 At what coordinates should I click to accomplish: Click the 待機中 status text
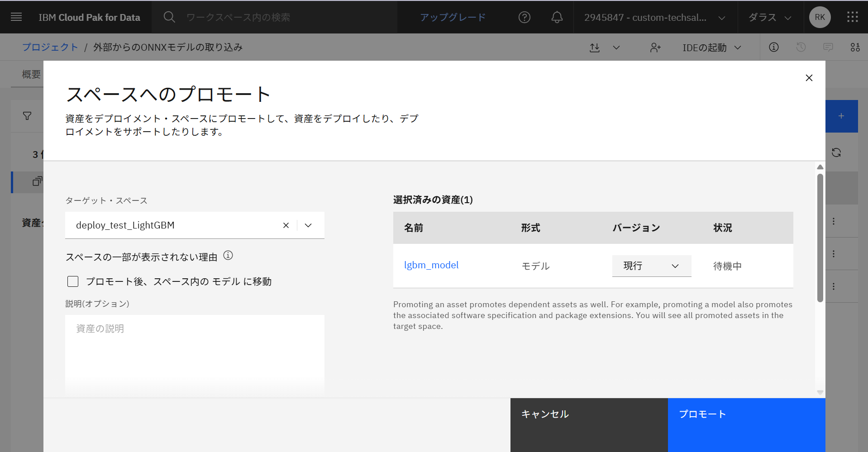coord(727,266)
